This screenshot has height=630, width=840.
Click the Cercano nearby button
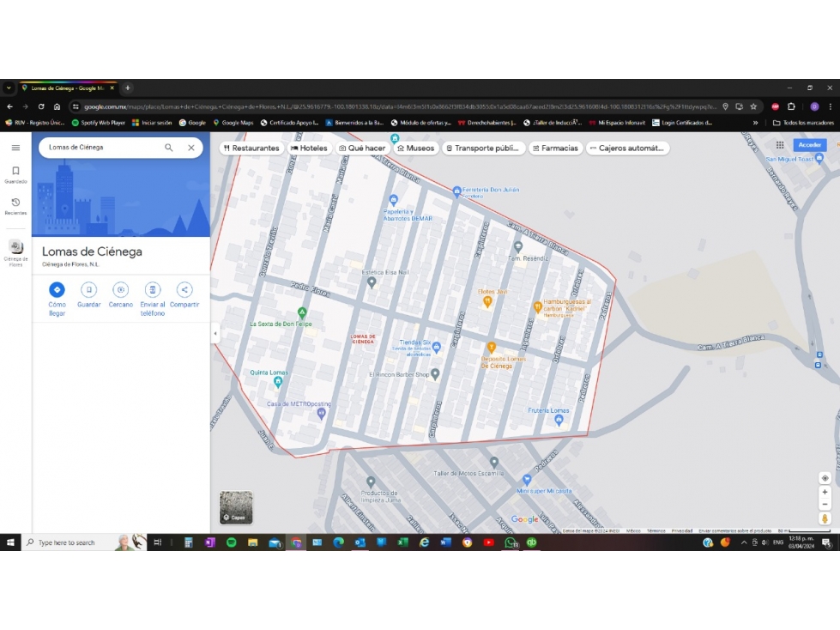point(120,295)
